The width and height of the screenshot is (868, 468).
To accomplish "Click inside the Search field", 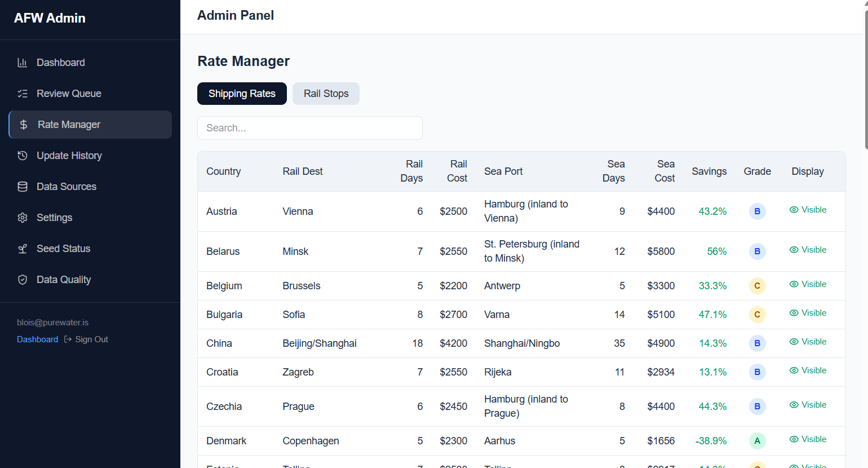I will pos(309,128).
